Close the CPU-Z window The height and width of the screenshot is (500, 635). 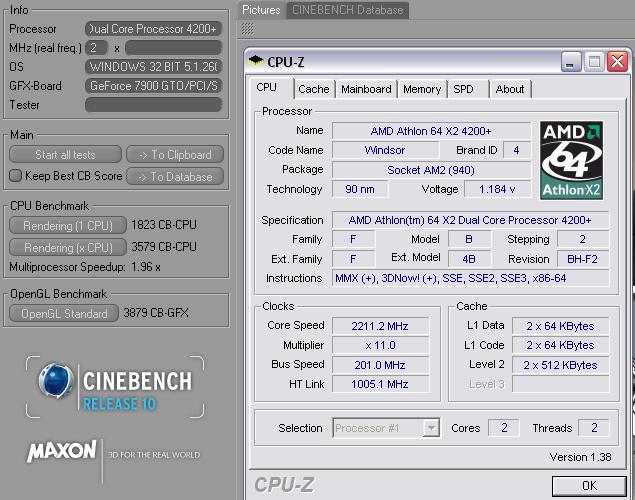(x=617, y=62)
